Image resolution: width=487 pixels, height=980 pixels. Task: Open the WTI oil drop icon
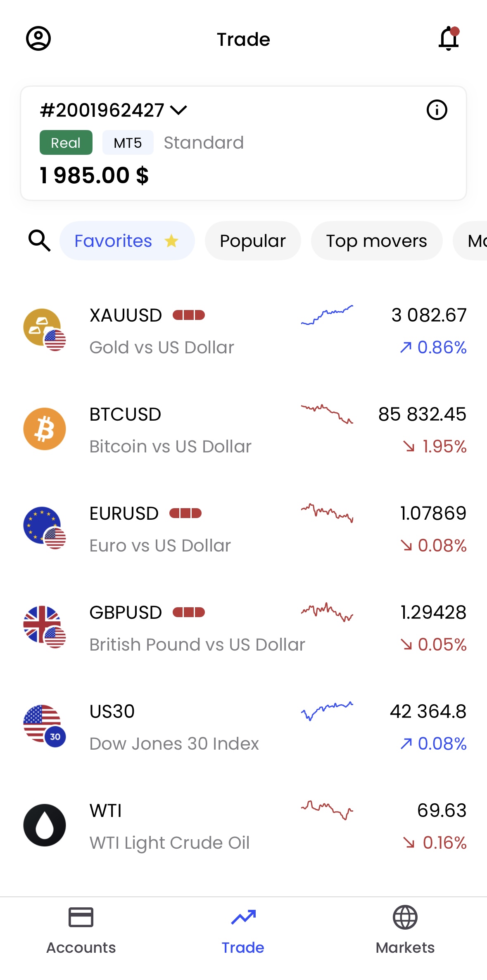click(45, 825)
